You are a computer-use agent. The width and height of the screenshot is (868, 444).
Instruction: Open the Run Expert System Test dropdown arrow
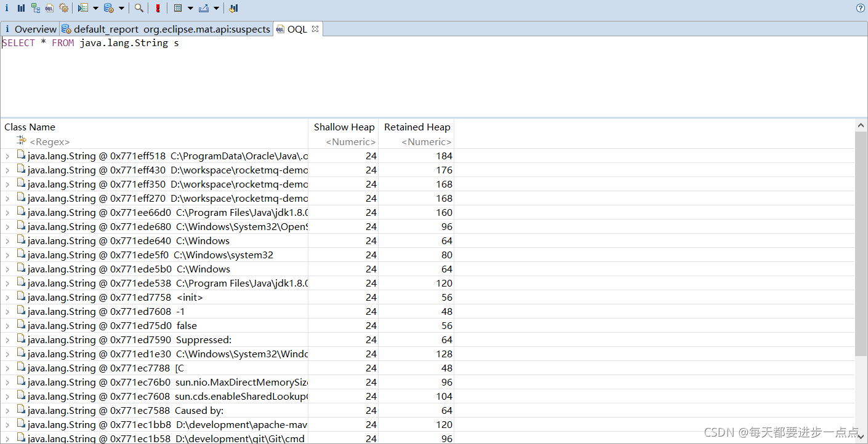95,8
